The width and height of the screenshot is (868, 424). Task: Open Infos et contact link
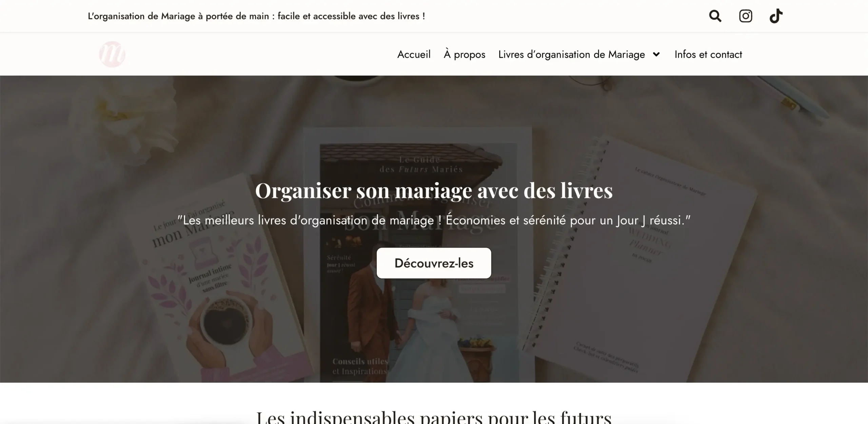(708, 54)
